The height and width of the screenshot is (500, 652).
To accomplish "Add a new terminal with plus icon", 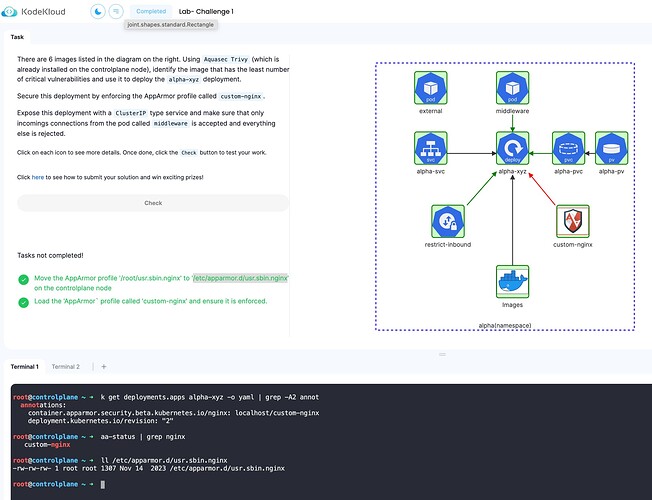I will click(x=104, y=366).
